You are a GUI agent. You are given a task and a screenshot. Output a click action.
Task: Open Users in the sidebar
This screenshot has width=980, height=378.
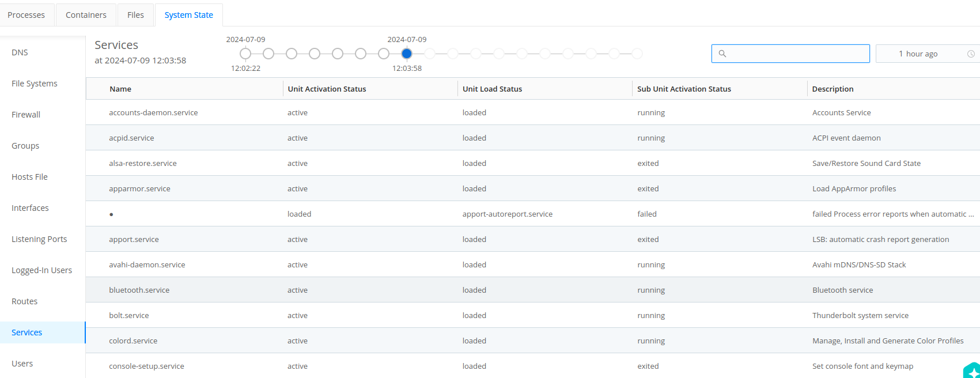click(x=22, y=364)
